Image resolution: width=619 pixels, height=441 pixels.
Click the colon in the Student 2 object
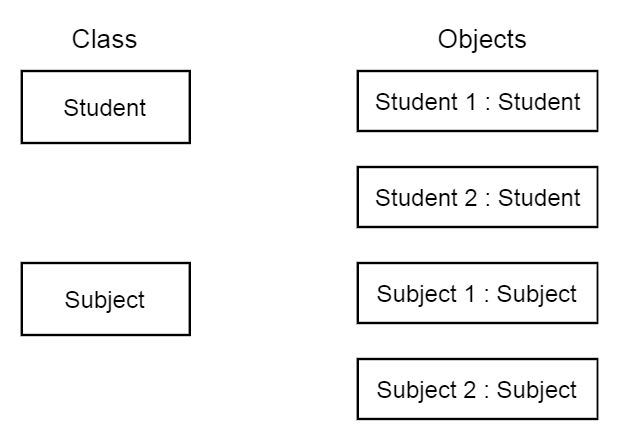coord(487,199)
